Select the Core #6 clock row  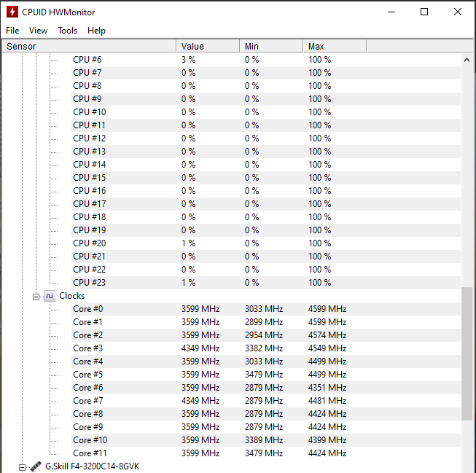pyautogui.click(x=266, y=388)
